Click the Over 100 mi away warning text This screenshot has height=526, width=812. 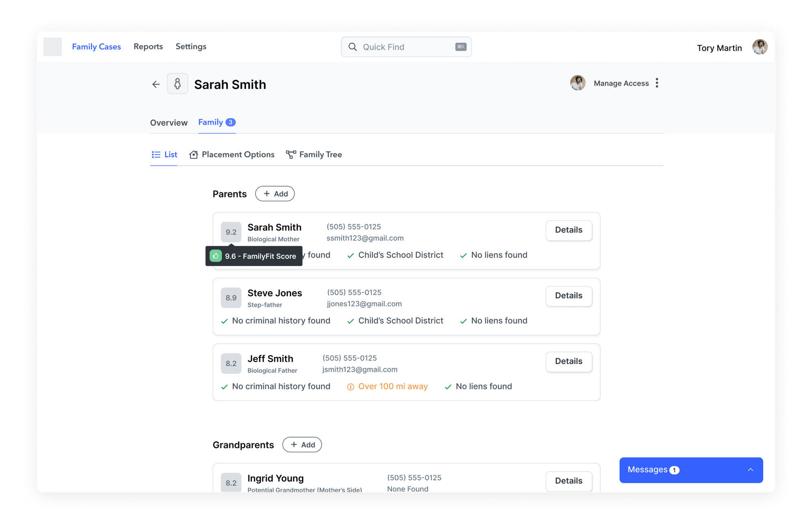[393, 386]
